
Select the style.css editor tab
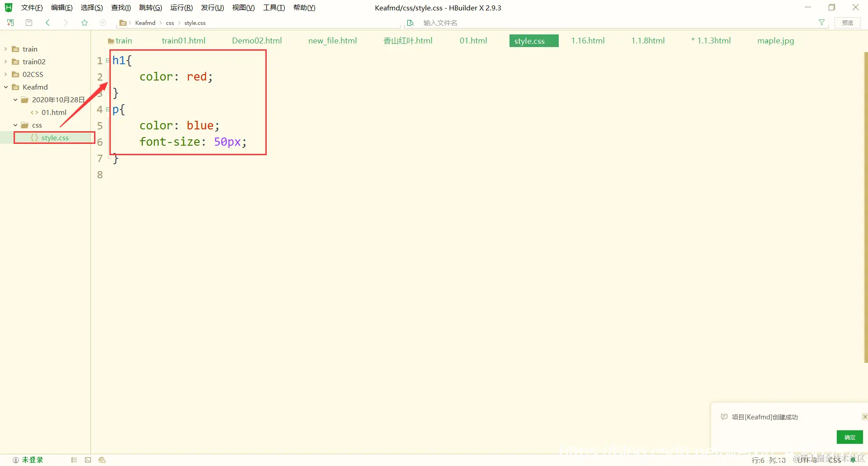click(534, 41)
